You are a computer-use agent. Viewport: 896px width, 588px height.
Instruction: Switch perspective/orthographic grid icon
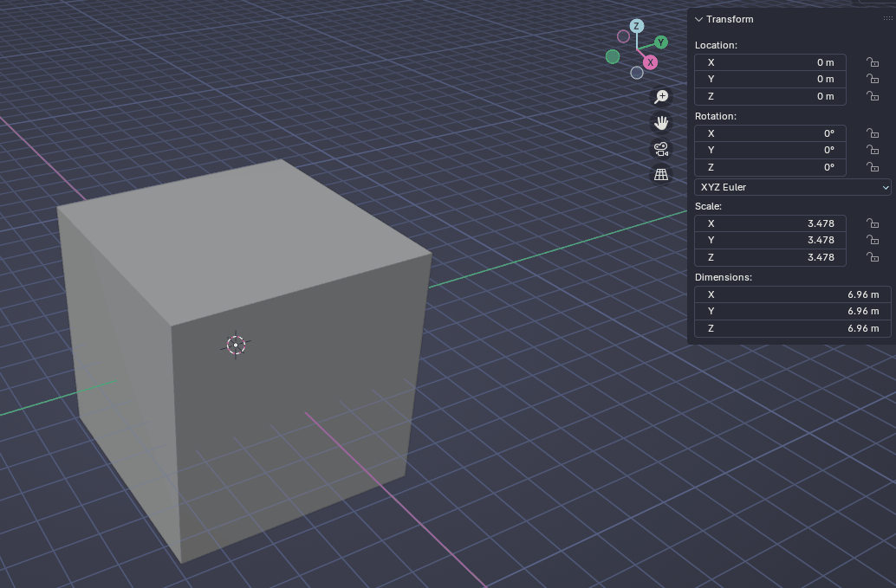pyautogui.click(x=661, y=175)
